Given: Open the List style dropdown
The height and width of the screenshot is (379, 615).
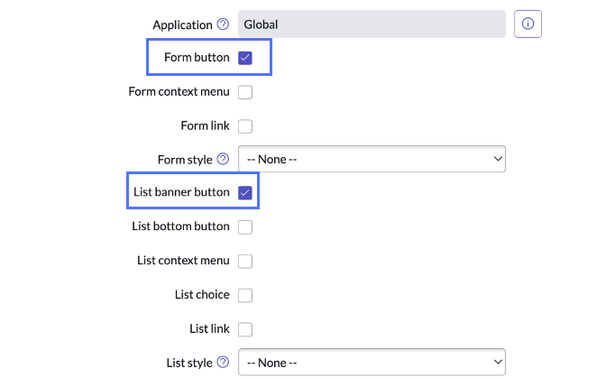Looking at the screenshot, I should point(372,362).
